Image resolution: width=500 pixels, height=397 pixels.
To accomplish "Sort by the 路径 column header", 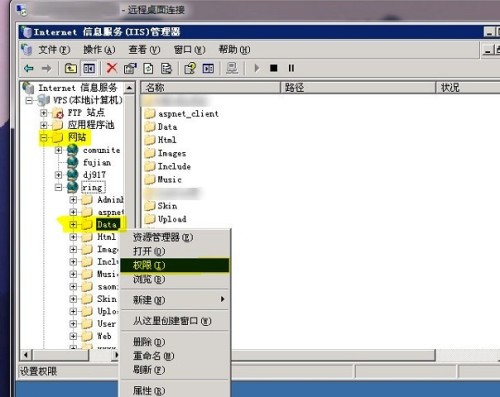I will [x=358, y=88].
